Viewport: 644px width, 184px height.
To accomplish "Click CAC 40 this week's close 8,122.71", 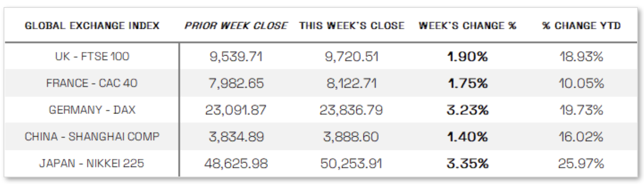I will (x=352, y=83).
